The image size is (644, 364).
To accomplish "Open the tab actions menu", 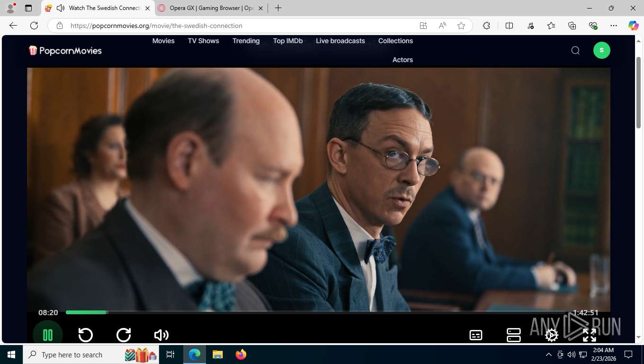I will click(28, 8).
